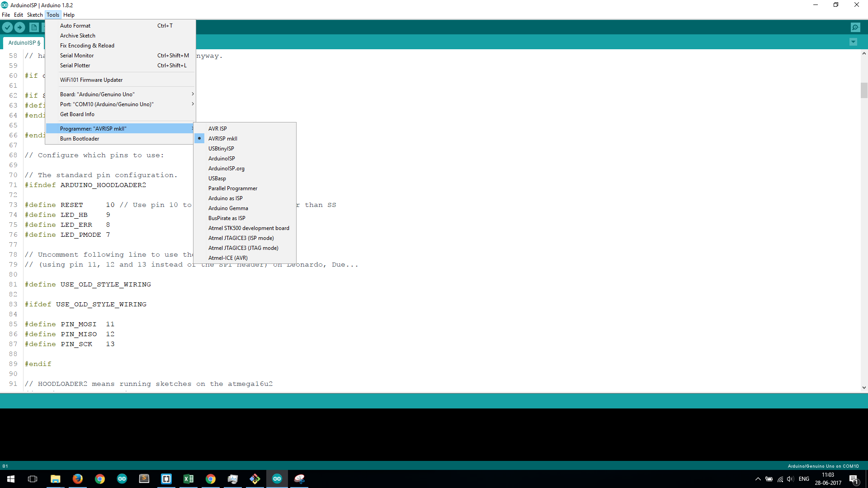Open the Edit menu
868x488 pixels.
coord(19,15)
